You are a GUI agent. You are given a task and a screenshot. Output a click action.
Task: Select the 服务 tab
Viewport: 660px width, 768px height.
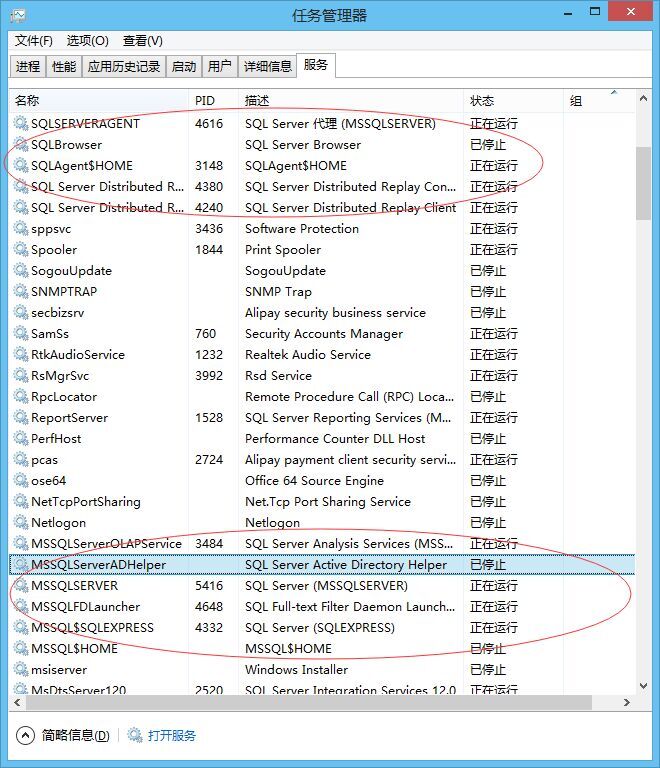pos(316,65)
